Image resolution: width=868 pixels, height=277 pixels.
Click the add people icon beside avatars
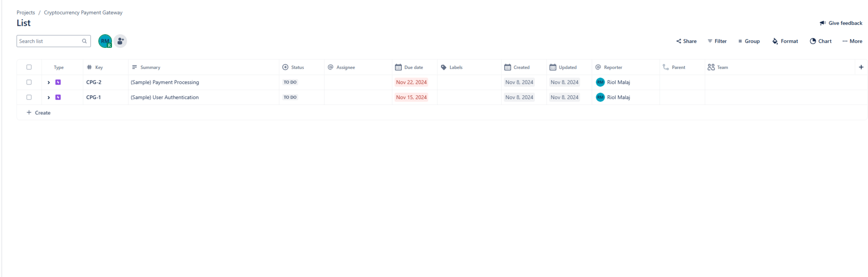point(120,41)
